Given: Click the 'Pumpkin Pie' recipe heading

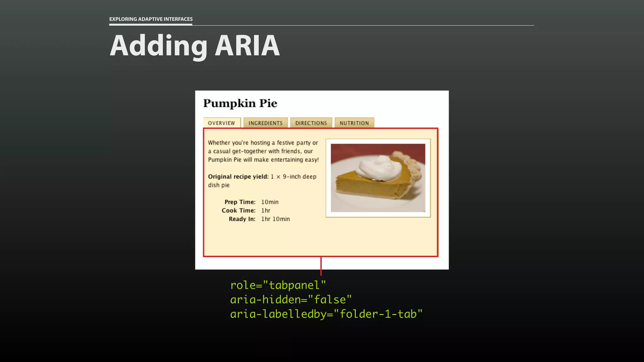Looking at the screenshot, I should coord(240,103).
